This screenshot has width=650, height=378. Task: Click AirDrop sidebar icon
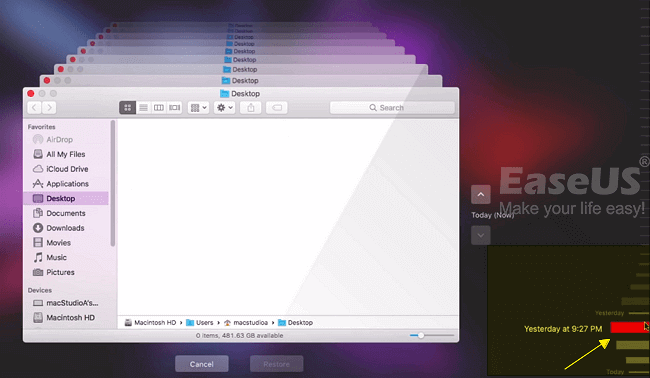38,140
